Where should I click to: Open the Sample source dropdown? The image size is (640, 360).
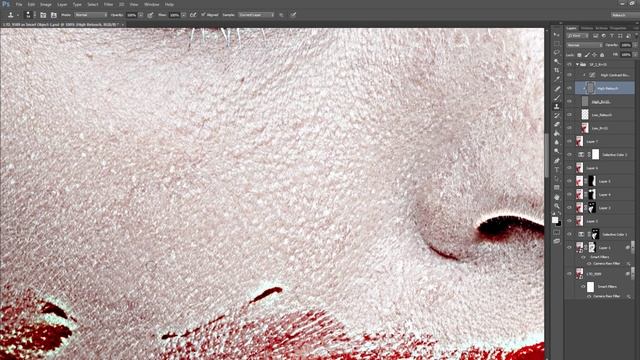(x=256, y=15)
